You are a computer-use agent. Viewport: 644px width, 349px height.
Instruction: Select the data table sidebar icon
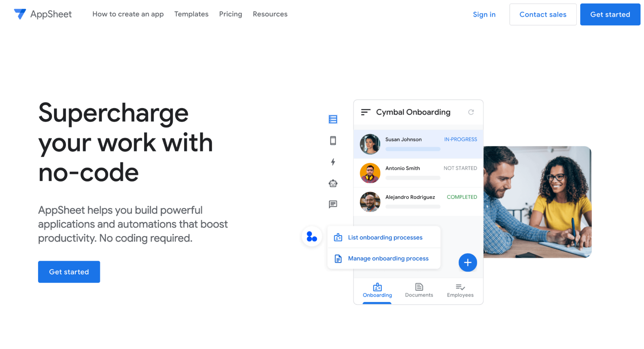[333, 119]
